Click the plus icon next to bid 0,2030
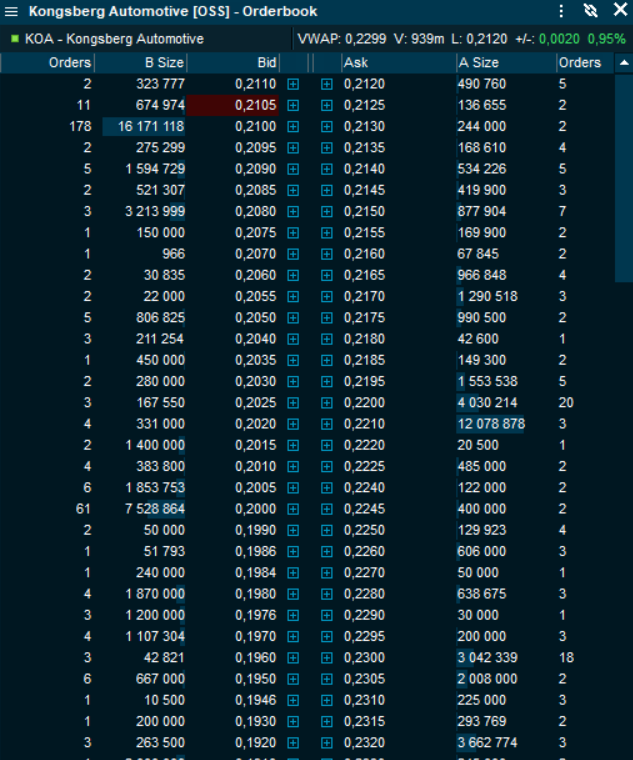The image size is (633, 760). click(293, 381)
